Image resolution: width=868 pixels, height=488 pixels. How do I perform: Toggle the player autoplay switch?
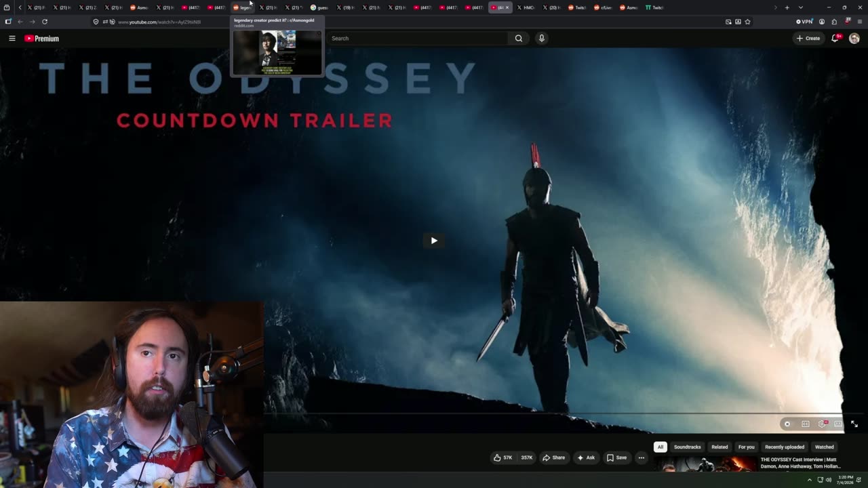(787, 424)
